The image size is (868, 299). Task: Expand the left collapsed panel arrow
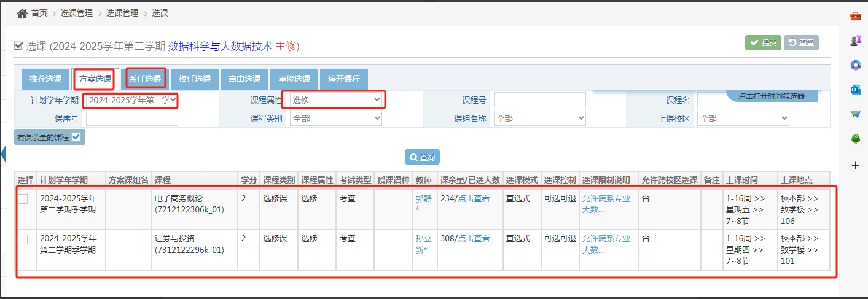point(3,154)
